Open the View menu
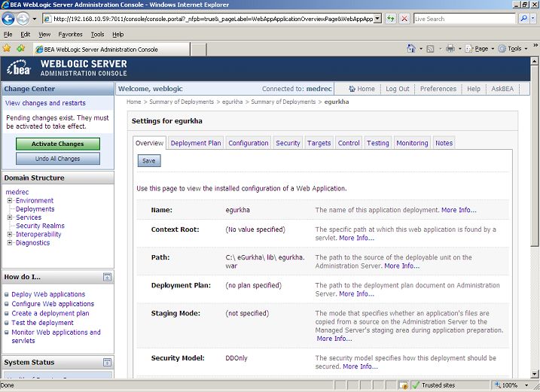Image resolution: width=540 pixels, height=392 pixels. [x=44, y=35]
